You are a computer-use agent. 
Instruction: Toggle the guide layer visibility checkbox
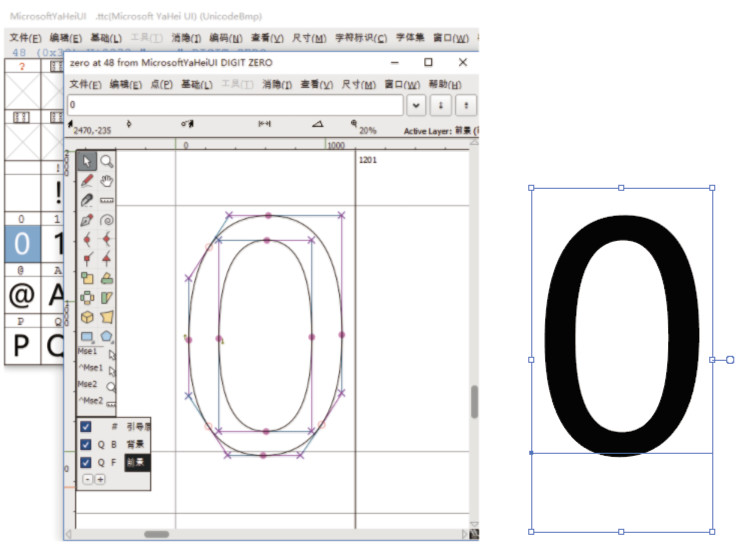(x=86, y=427)
